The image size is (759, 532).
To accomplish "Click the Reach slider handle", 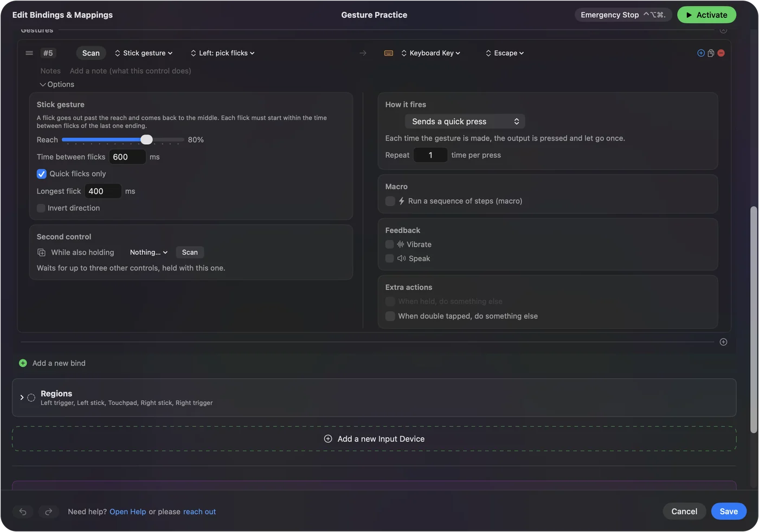I will tap(146, 140).
